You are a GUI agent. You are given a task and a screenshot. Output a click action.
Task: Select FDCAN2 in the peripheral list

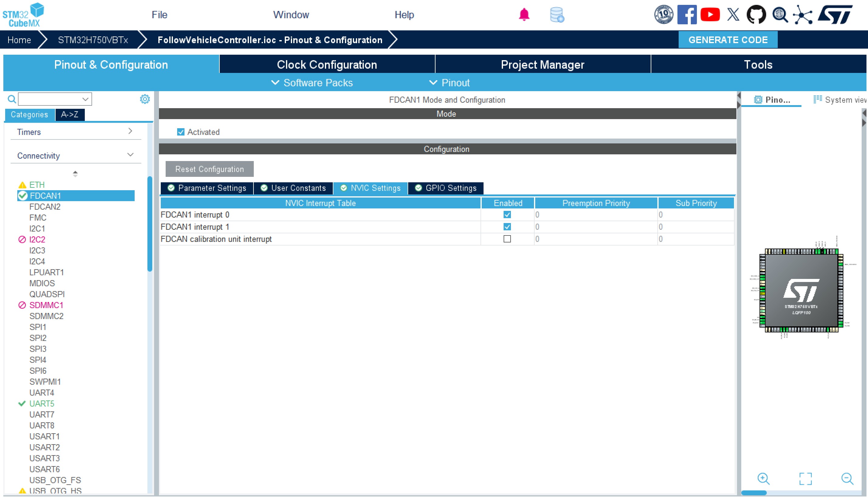45,207
